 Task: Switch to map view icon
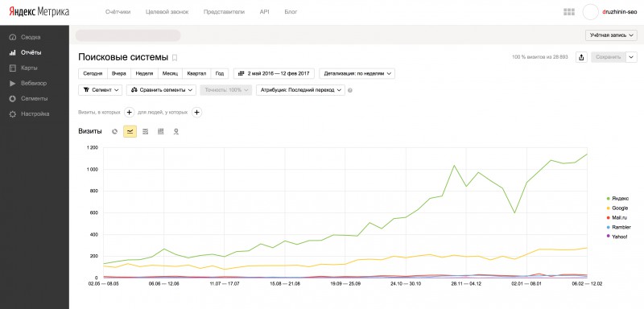click(x=175, y=131)
